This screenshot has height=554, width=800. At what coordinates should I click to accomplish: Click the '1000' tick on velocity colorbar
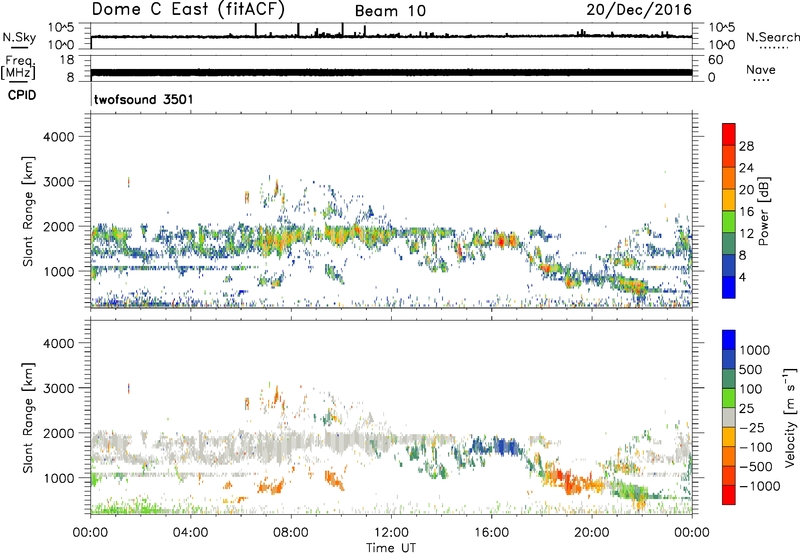(x=755, y=350)
